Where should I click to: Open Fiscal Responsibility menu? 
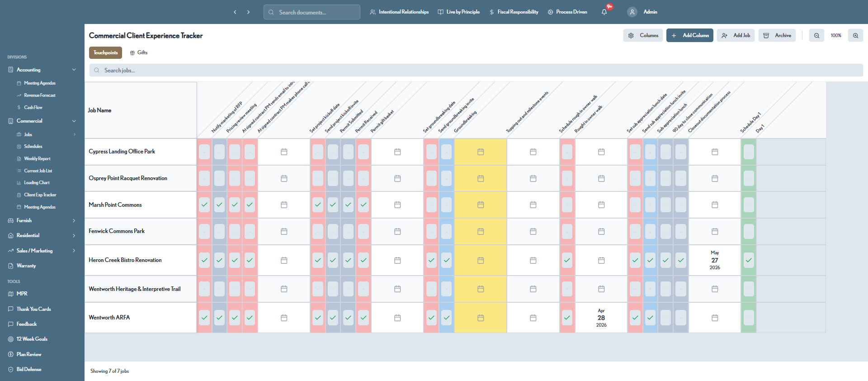tap(514, 12)
